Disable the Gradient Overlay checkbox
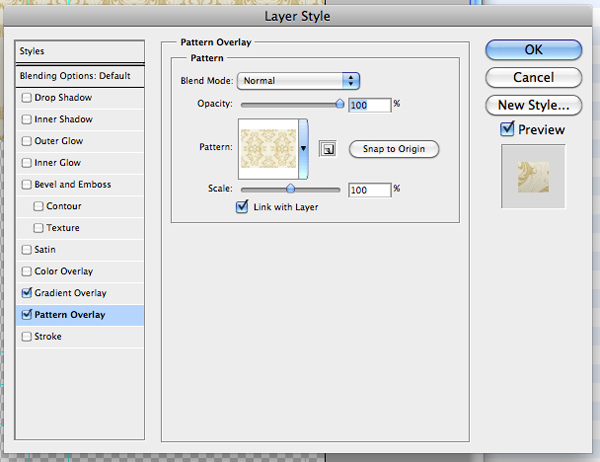600x462 pixels. [26, 293]
